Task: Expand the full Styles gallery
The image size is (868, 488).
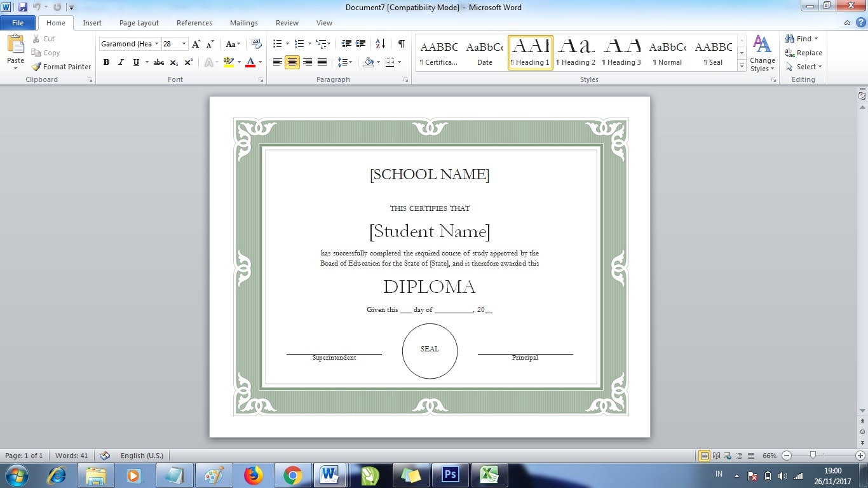Action: pos(742,66)
